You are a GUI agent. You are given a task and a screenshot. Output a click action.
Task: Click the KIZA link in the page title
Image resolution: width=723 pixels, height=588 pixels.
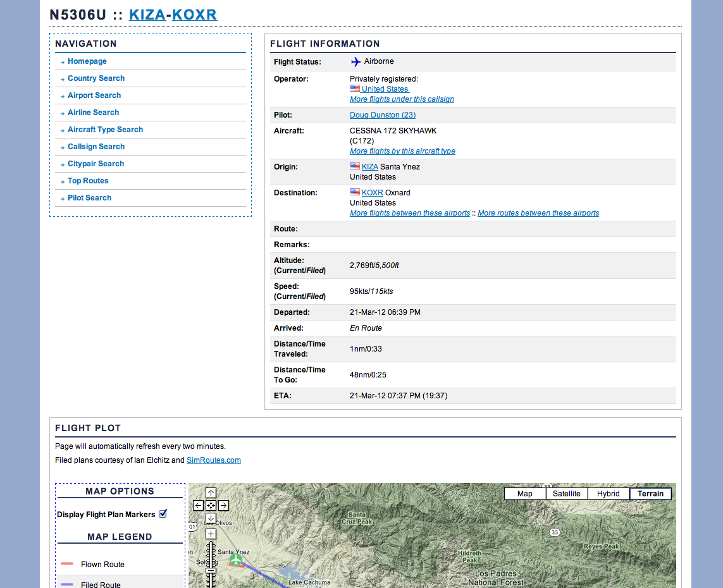[147, 15]
